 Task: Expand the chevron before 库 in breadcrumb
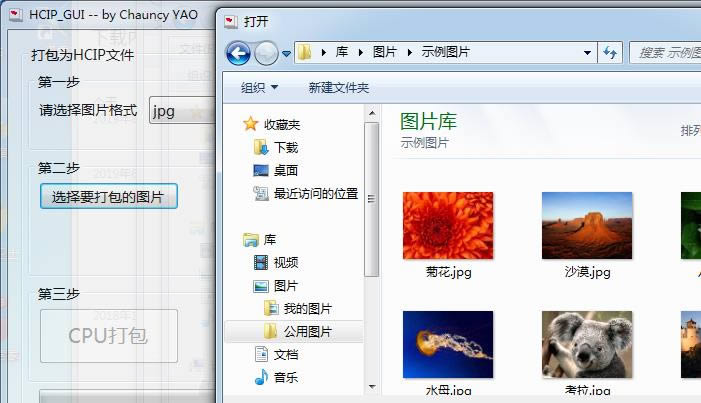[x=324, y=53]
